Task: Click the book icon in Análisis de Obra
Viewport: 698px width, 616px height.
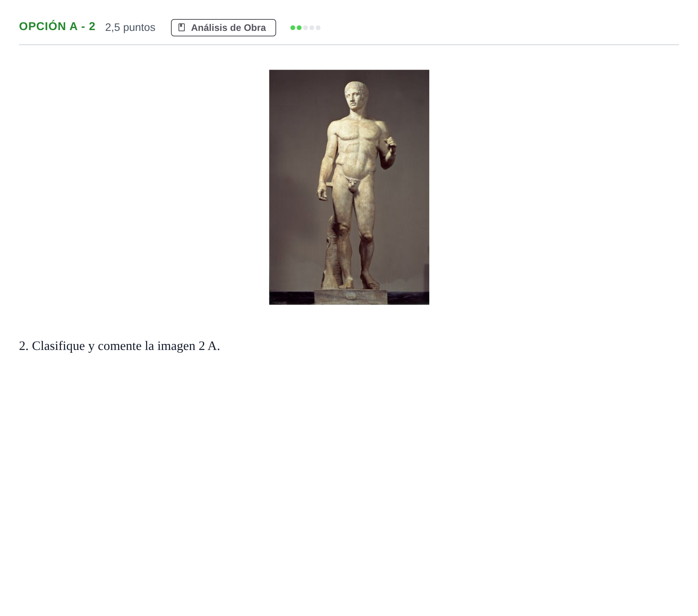Action: pyautogui.click(x=182, y=27)
